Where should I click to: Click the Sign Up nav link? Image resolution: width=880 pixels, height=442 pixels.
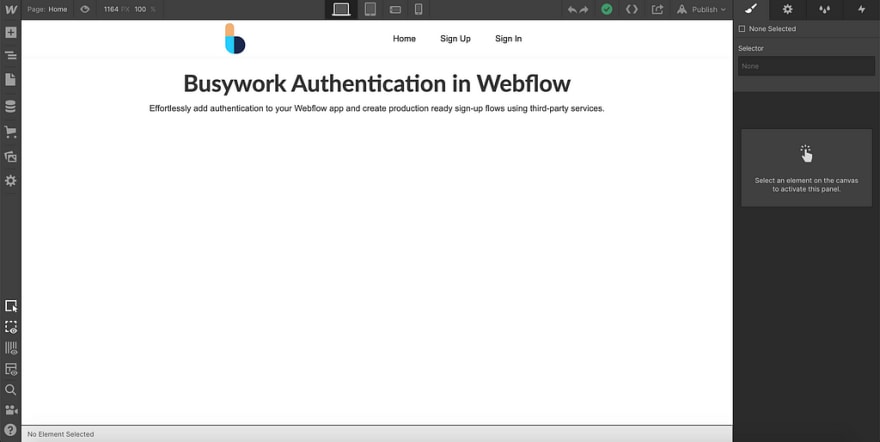(x=455, y=39)
